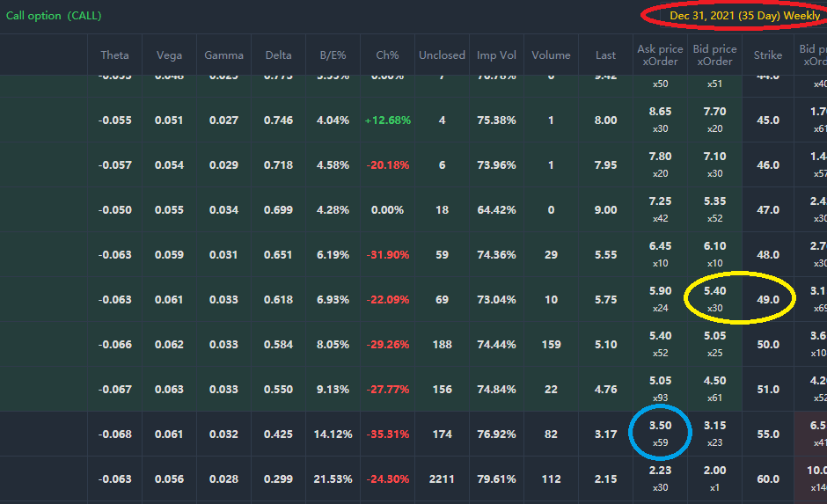Click the Strike column header

point(768,55)
